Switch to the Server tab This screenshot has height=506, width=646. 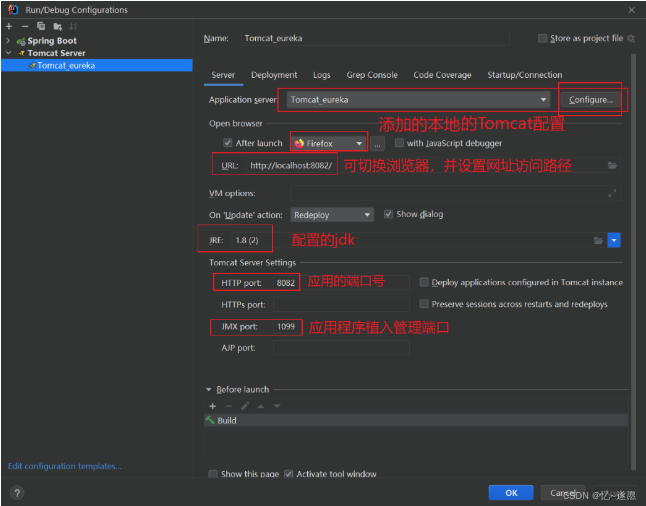click(223, 75)
